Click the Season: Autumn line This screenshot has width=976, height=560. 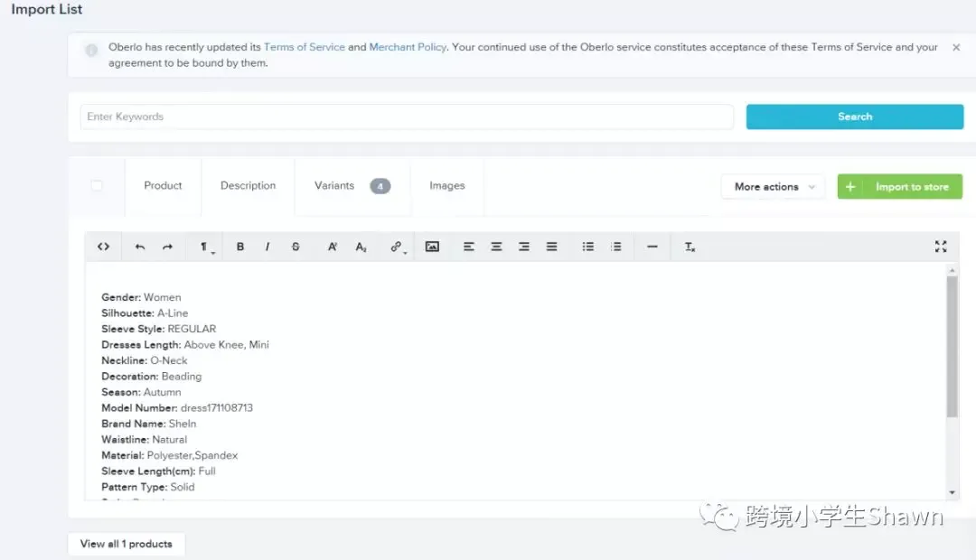[141, 392]
